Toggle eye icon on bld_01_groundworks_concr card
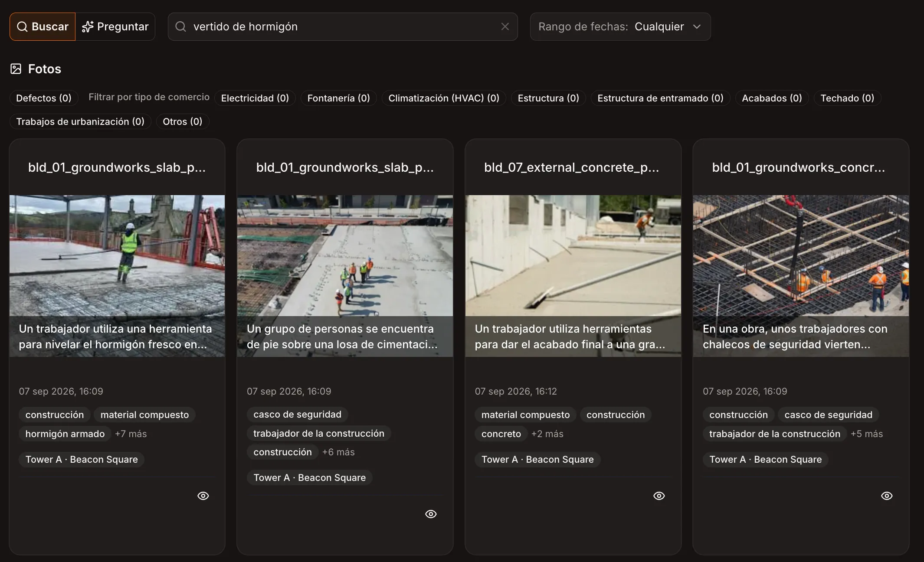924x562 pixels. [x=887, y=496]
